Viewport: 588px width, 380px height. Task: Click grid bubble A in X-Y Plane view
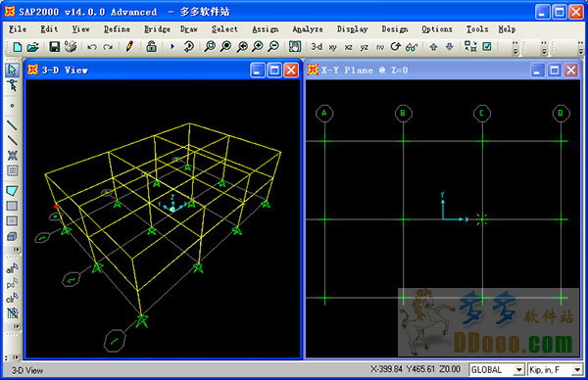tap(324, 114)
